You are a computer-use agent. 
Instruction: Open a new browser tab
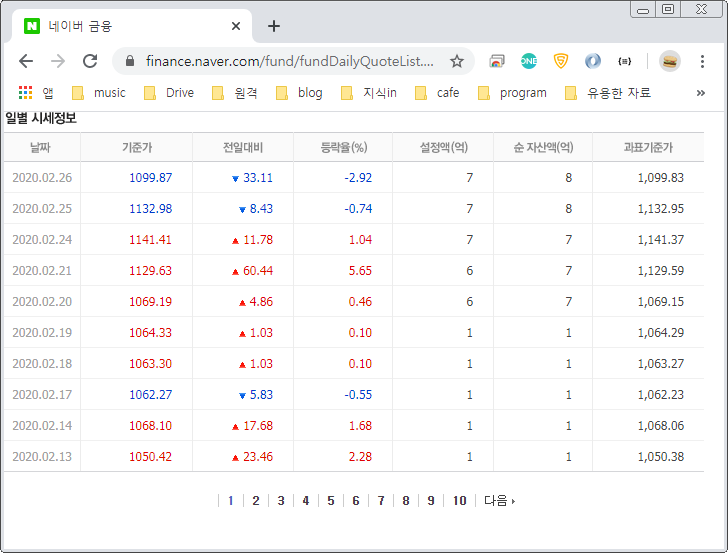[274, 26]
